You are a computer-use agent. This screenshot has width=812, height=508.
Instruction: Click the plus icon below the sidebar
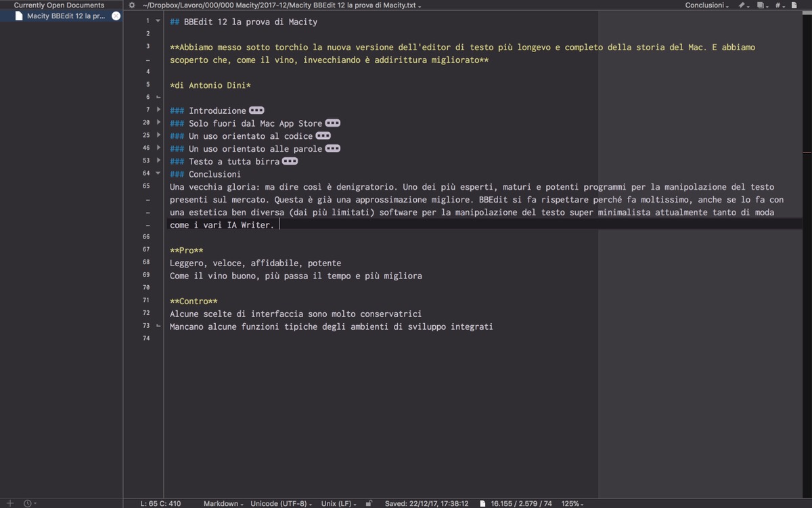[x=10, y=503]
